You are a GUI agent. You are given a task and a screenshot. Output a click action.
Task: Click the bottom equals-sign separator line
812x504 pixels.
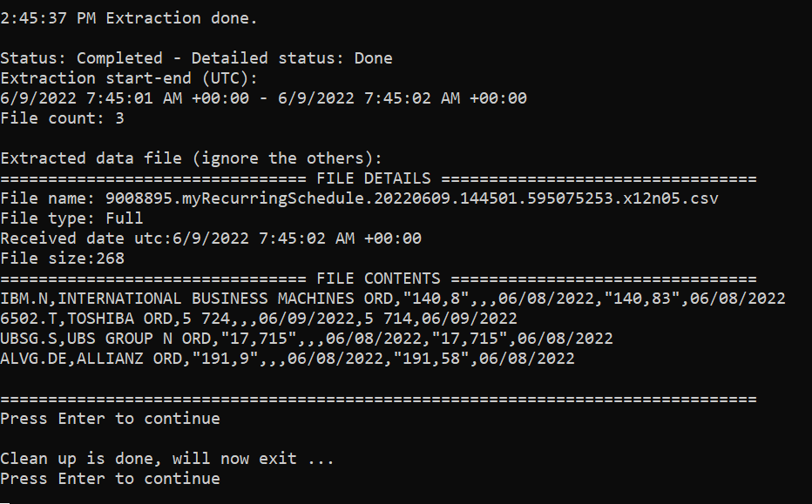378,399
